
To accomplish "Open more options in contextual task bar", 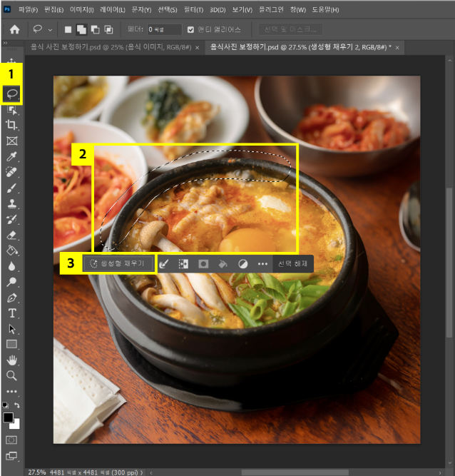I will click(x=262, y=264).
